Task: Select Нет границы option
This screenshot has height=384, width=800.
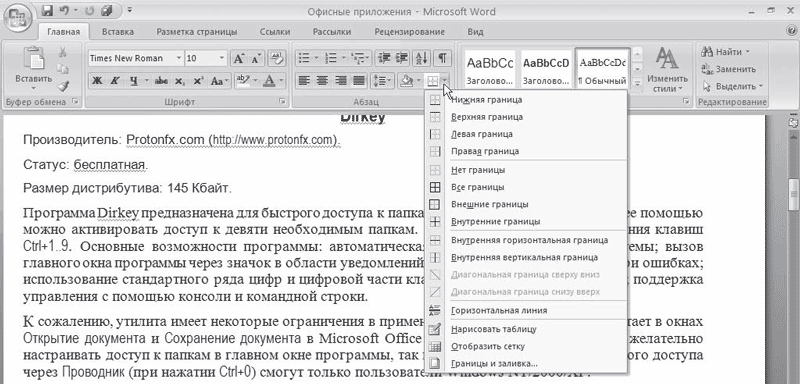Action: 526,170
